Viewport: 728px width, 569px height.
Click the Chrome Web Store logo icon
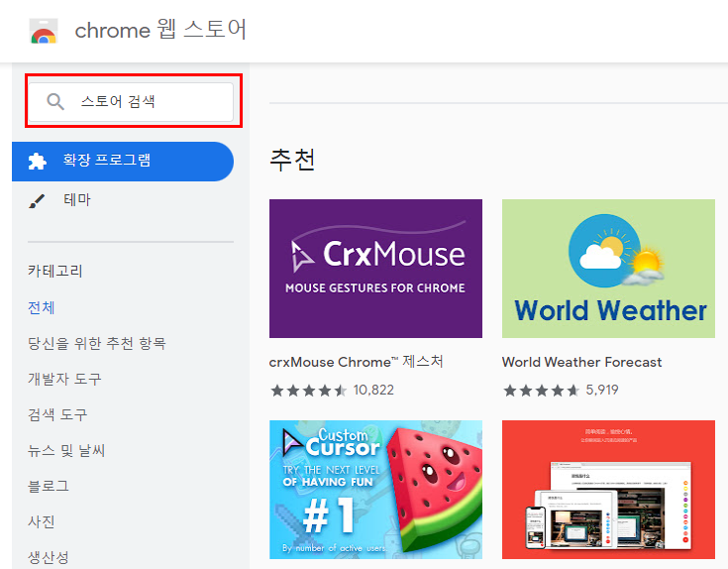(44, 31)
